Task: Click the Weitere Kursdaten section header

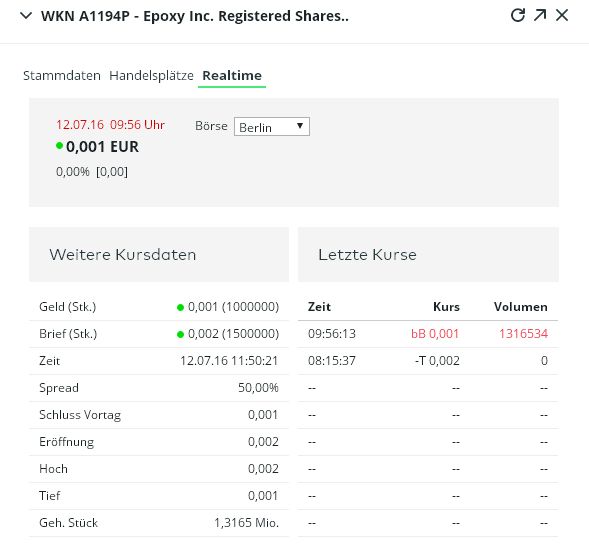Action: pyautogui.click(x=159, y=254)
